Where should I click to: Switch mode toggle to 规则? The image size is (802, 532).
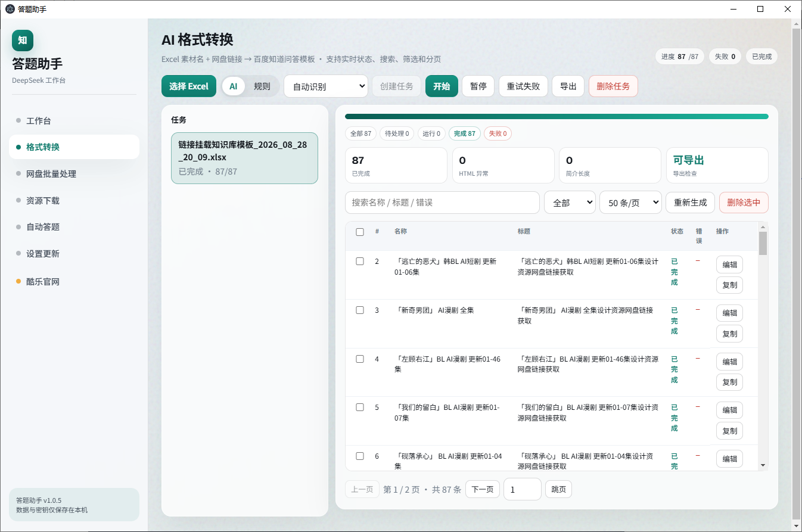(x=262, y=86)
